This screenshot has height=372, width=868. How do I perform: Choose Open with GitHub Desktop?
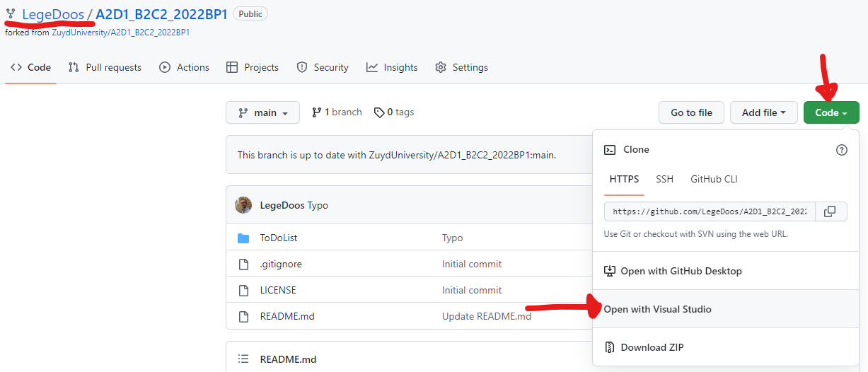pos(726,271)
